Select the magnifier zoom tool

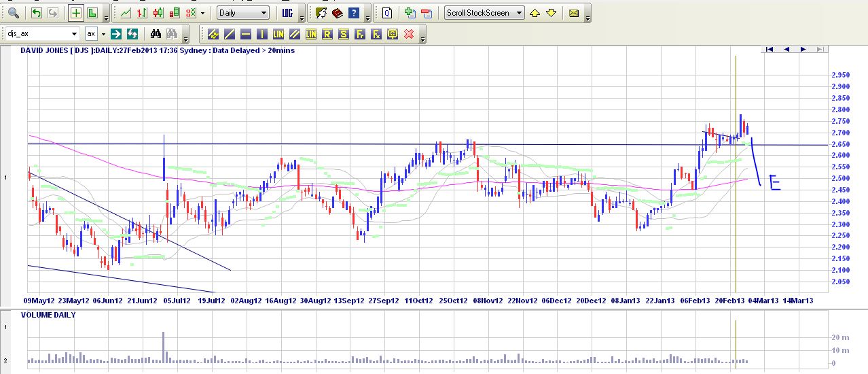[x=14, y=13]
